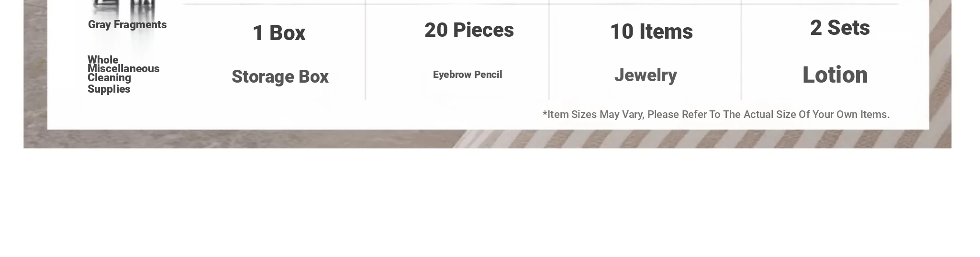Click the Lotion label

(835, 75)
